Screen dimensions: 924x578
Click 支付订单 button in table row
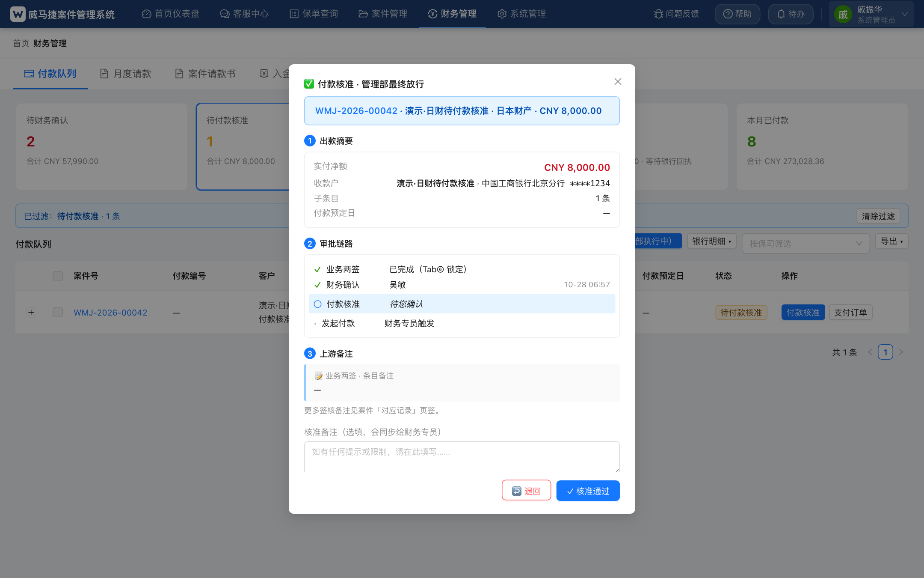click(850, 313)
